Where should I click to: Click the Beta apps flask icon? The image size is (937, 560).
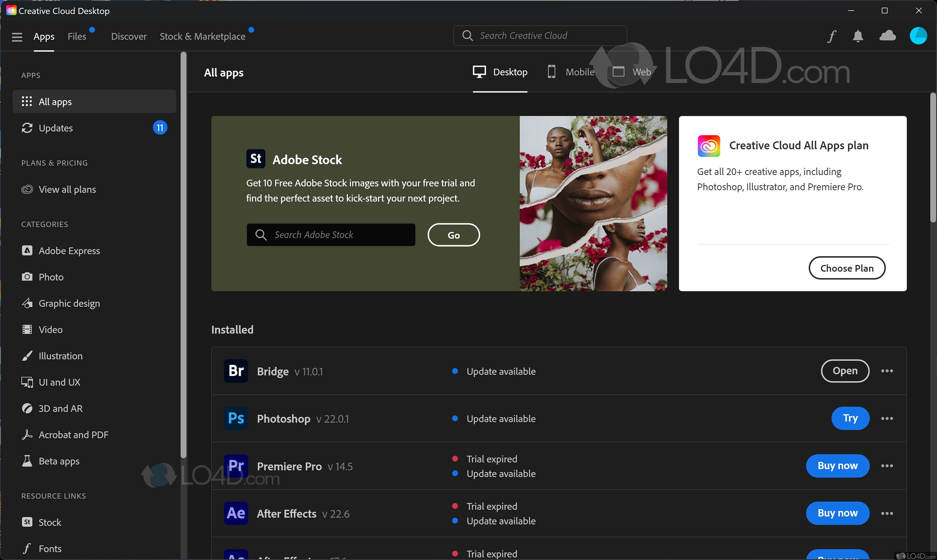pos(27,461)
